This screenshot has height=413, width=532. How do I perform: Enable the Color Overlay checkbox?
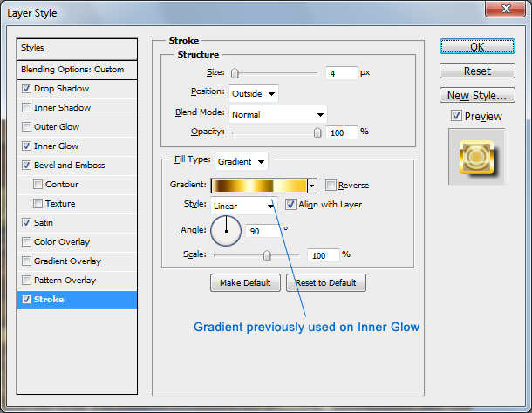(26, 241)
